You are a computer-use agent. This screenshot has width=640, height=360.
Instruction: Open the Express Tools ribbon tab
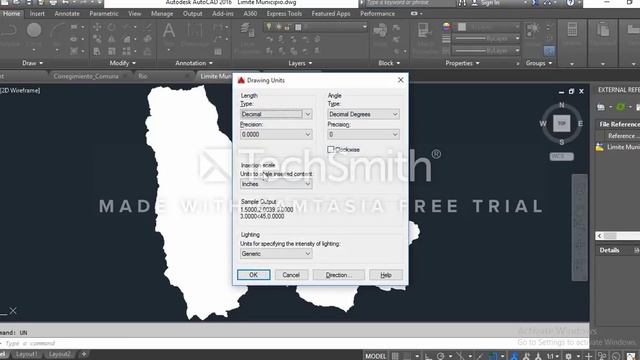pos(284,13)
